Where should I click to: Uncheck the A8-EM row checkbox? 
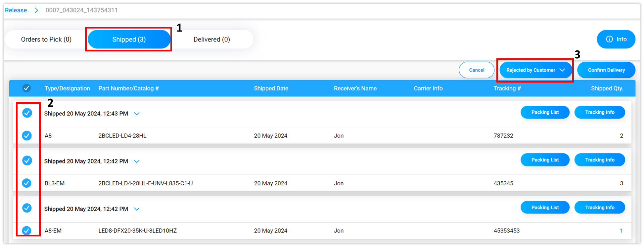27,231
